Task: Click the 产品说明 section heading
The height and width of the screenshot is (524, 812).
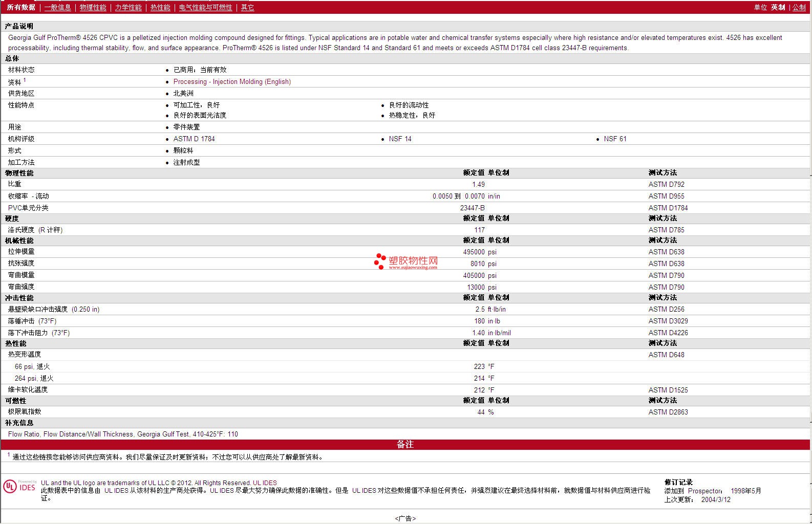Action: coord(19,26)
